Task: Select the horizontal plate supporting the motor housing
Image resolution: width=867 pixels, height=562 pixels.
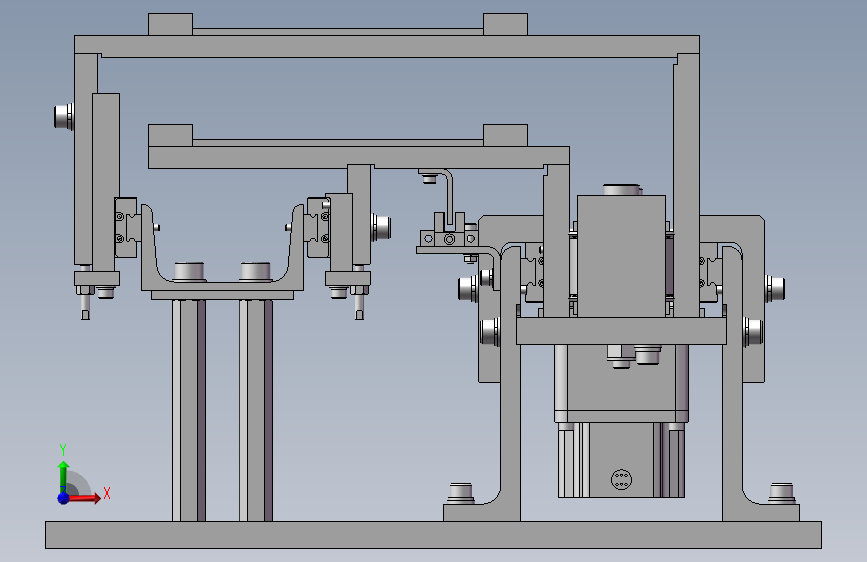Action: [x=621, y=331]
